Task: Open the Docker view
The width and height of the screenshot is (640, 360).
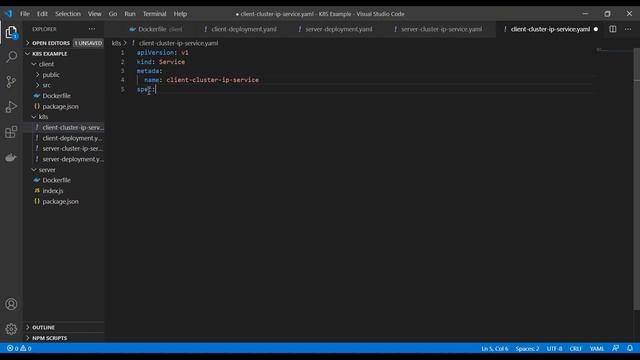Action: (x=11, y=157)
